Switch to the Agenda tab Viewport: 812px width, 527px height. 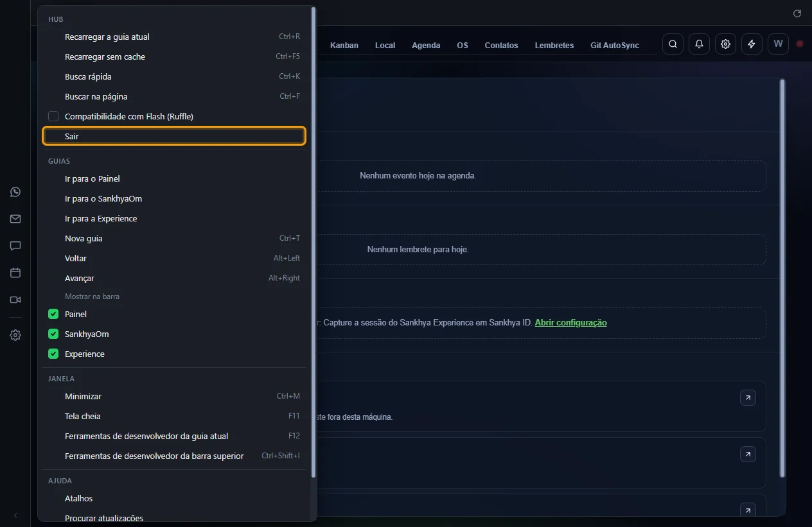point(426,45)
